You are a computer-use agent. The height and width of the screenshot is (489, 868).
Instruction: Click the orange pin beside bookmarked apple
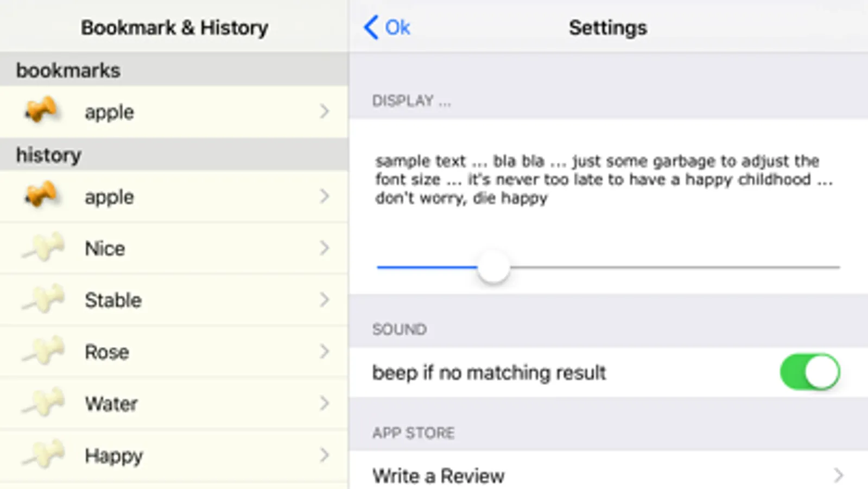tap(41, 111)
